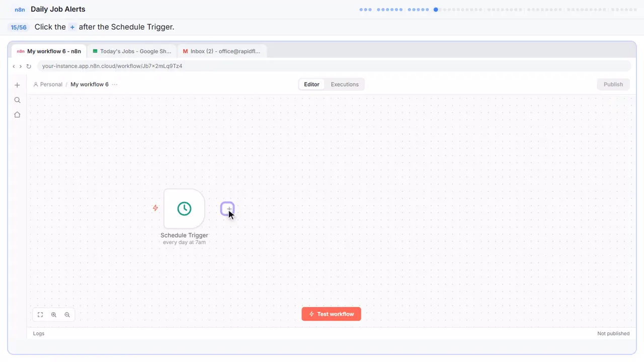644x362 pixels.
Task: Open the three-dot menu beside My workflow 6
Action: pyautogui.click(x=115, y=84)
